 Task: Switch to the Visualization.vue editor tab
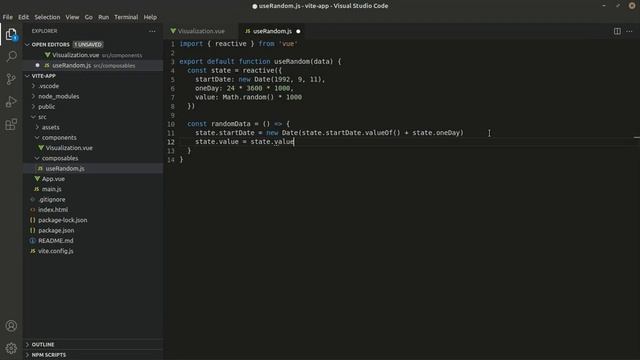tap(201, 31)
